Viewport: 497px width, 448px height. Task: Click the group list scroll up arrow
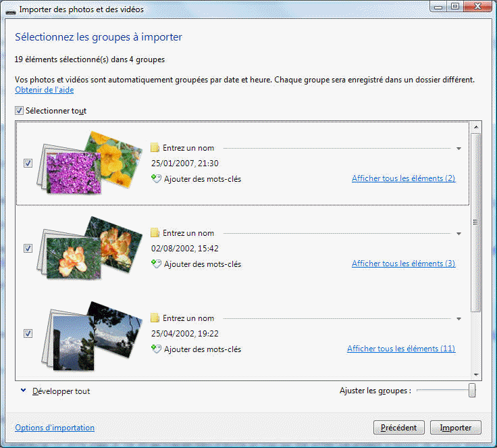pyautogui.click(x=476, y=127)
